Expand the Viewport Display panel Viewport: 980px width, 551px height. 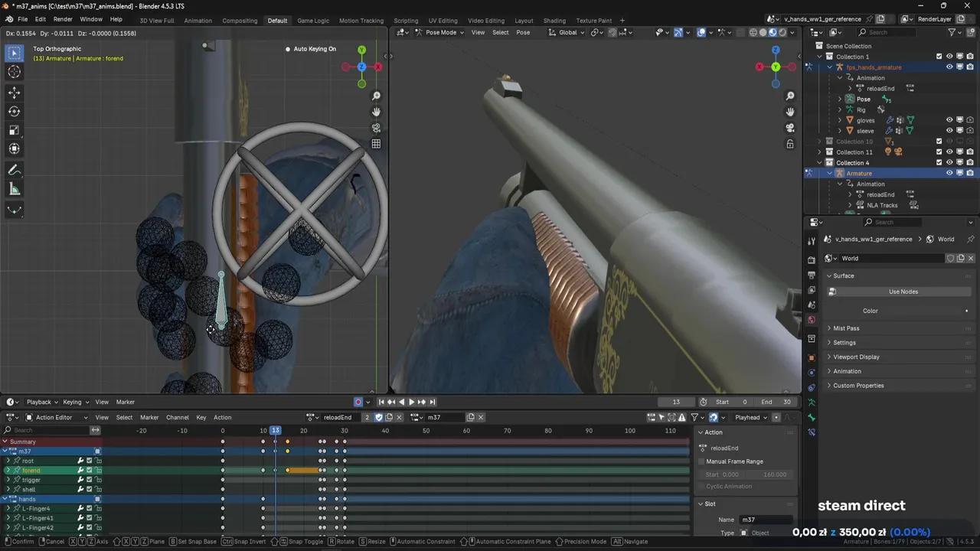[x=856, y=357]
